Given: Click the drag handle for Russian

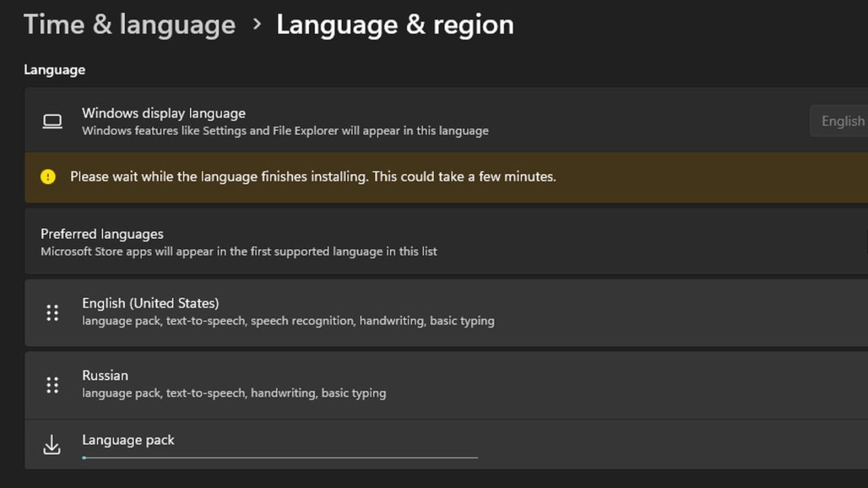Looking at the screenshot, I should [x=52, y=385].
